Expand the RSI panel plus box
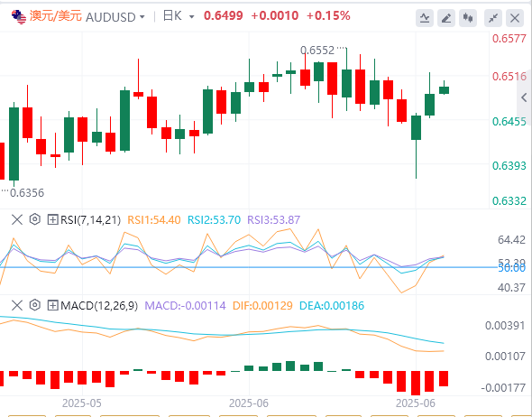The height and width of the screenshot is (417, 532). tap(52, 219)
